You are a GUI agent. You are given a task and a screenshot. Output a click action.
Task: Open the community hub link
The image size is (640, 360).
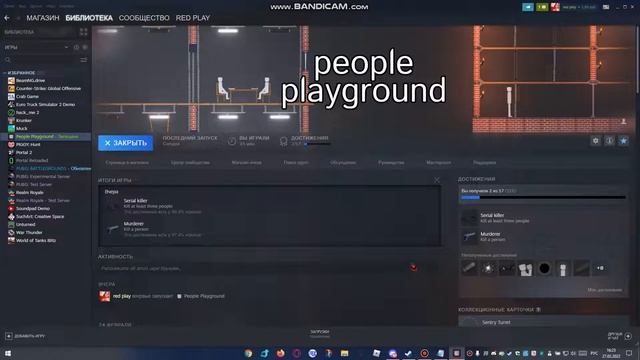tap(190, 162)
